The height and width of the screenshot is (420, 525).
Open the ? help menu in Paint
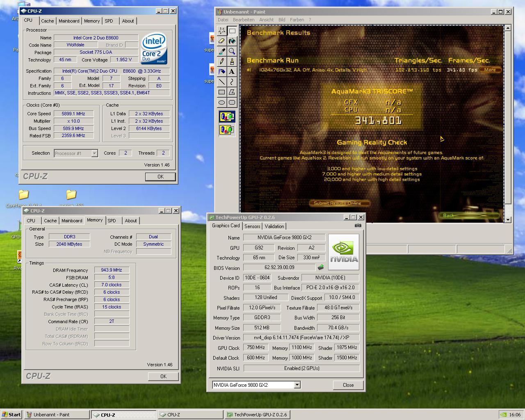tap(310, 20)
